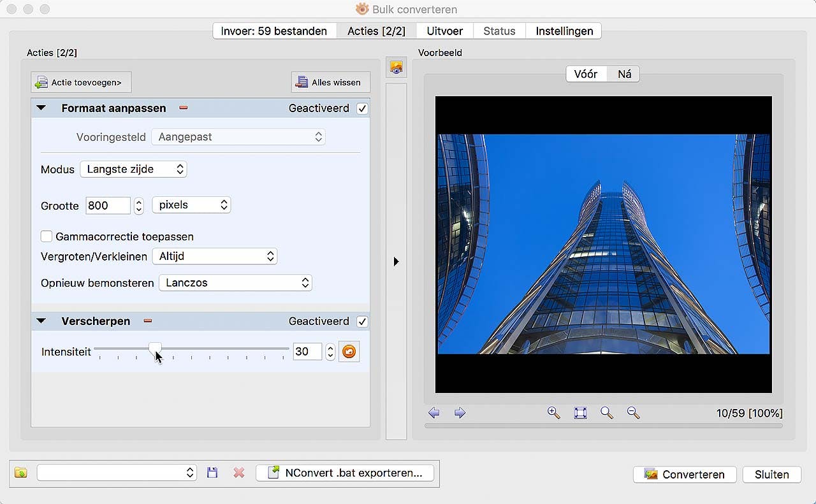Open the Vergroten/Verkleinen dropdown showing Altijd
This screenshot has width=816, height=504.
click(x=214, y=256)
